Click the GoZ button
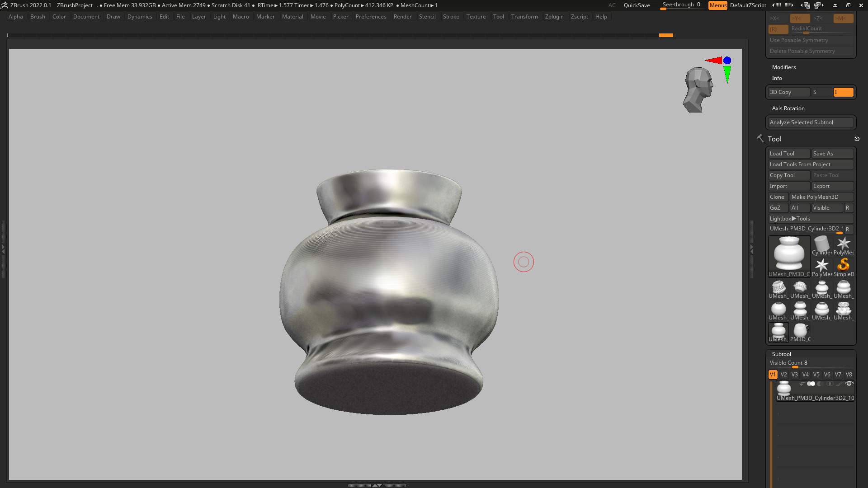This screenshot has width=868, height=488. [778, 208]
